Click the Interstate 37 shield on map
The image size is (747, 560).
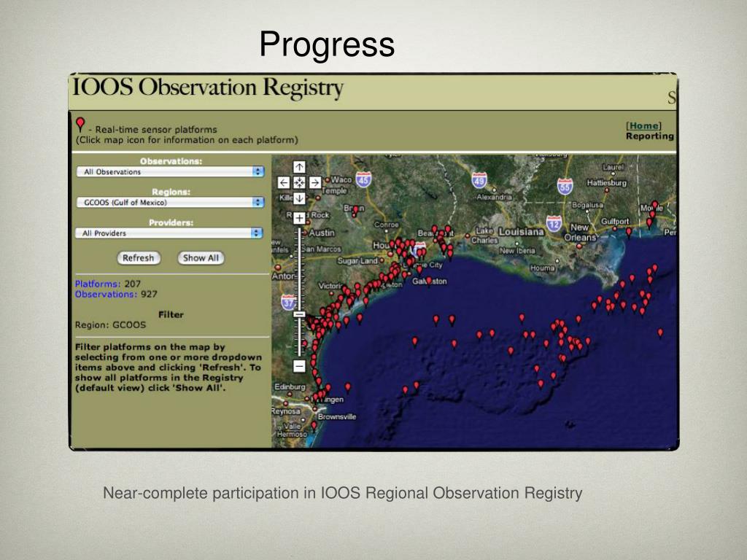[287, 302]
